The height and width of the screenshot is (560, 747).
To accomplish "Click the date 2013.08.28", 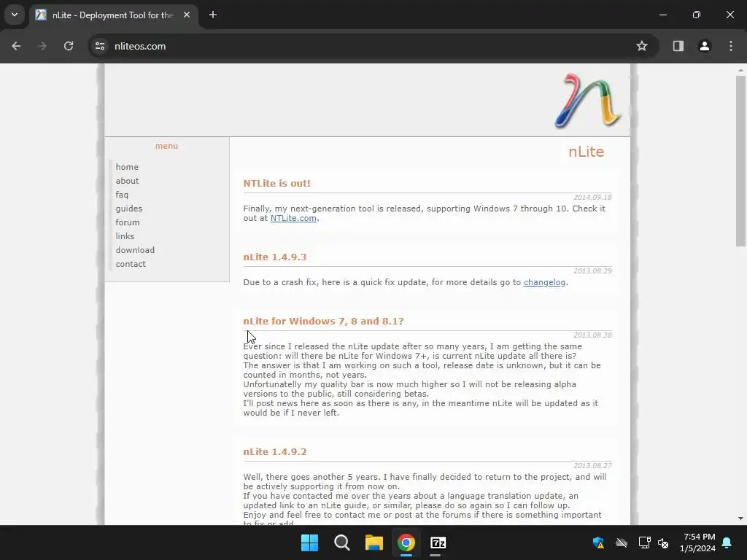I will pyautogui.click(x=592, y=335).
